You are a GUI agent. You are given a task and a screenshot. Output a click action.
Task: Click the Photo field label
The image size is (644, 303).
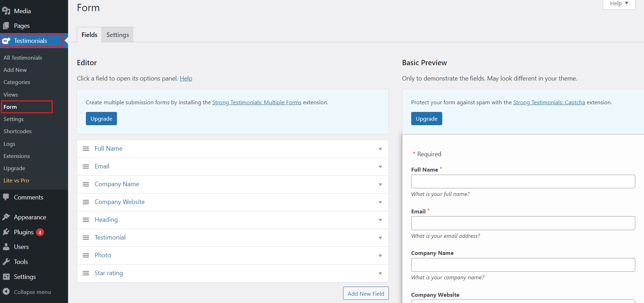point(103,255)
